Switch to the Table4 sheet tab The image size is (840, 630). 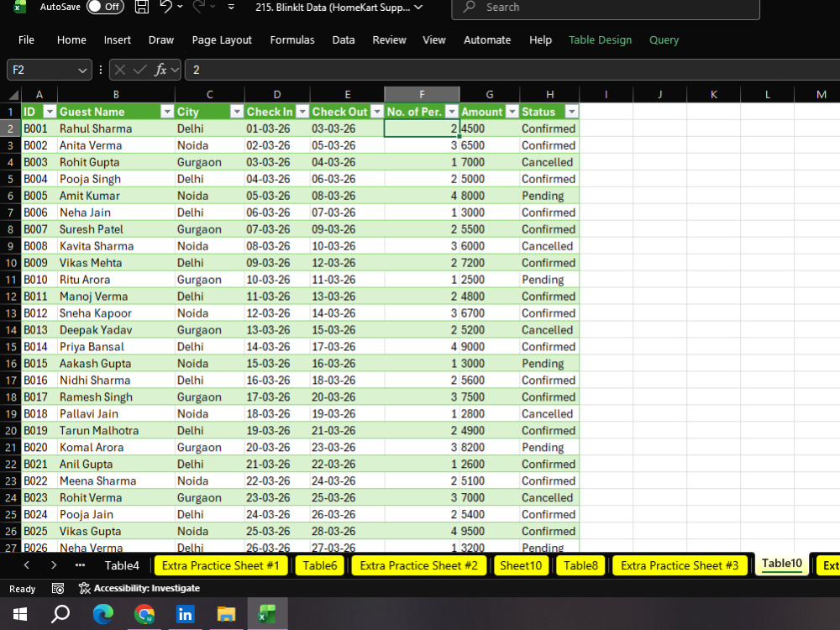click(x=122, y=565)
